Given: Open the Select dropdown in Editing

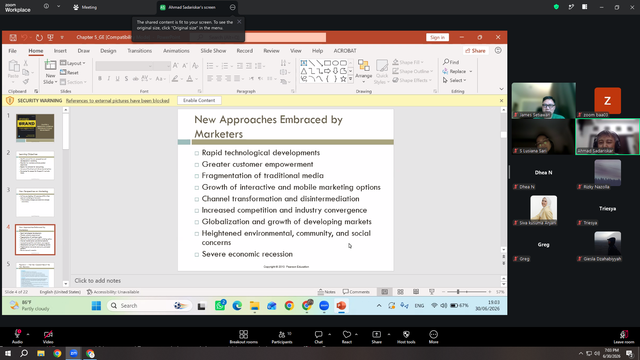Looking at the screenshot, I should point(454,80).
